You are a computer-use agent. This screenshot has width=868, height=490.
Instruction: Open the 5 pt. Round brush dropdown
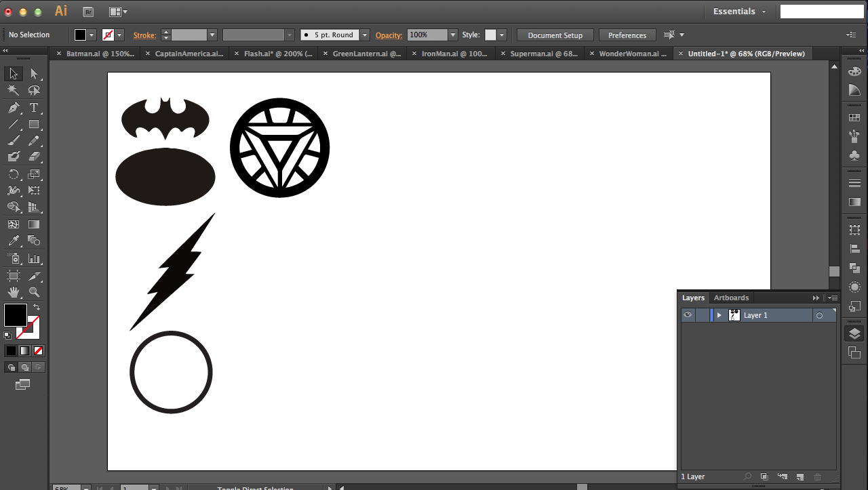tap(365, 35)
